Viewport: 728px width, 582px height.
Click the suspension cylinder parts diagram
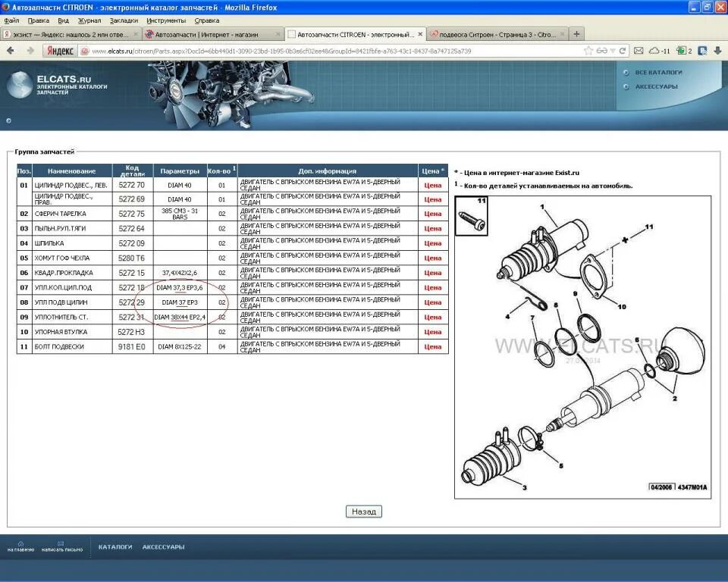point(582,347)
